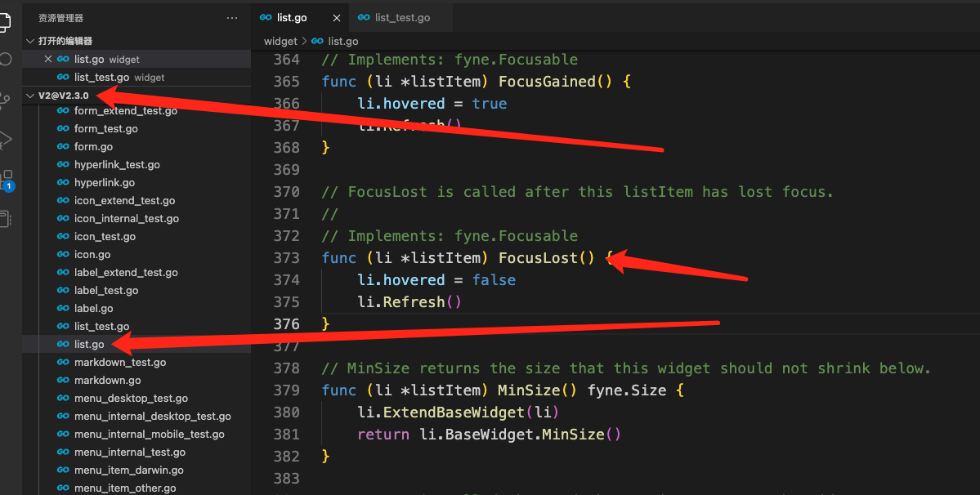Click the explorer panel three-dots more actions
Screen dimensions: 980x495
tap(232, 18)
